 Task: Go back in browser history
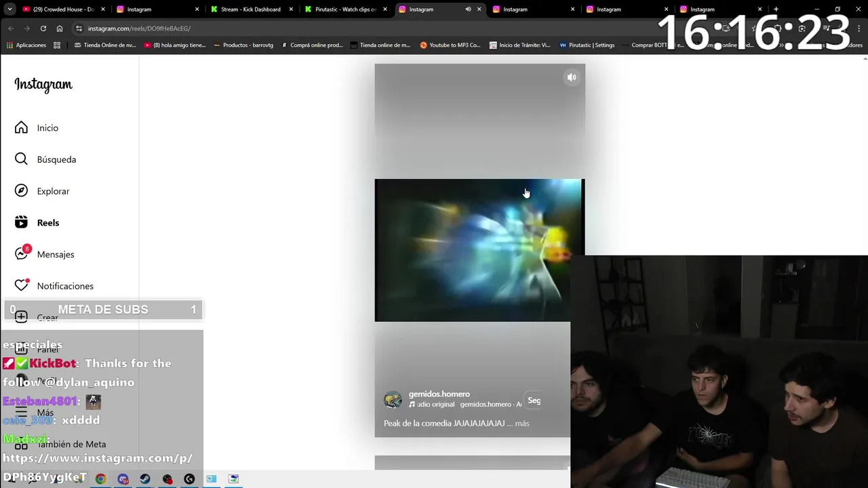click(11, 28)
